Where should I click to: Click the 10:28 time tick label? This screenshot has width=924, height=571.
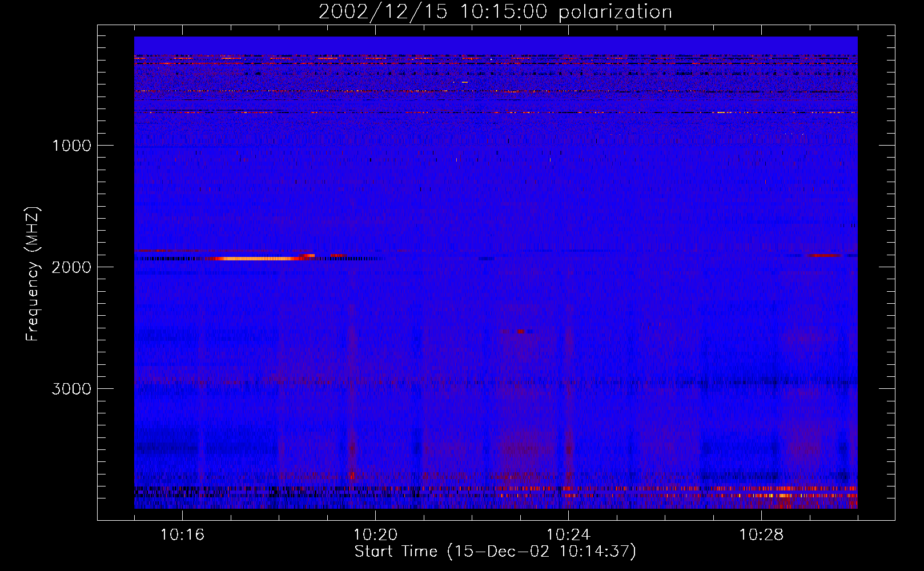761,535
